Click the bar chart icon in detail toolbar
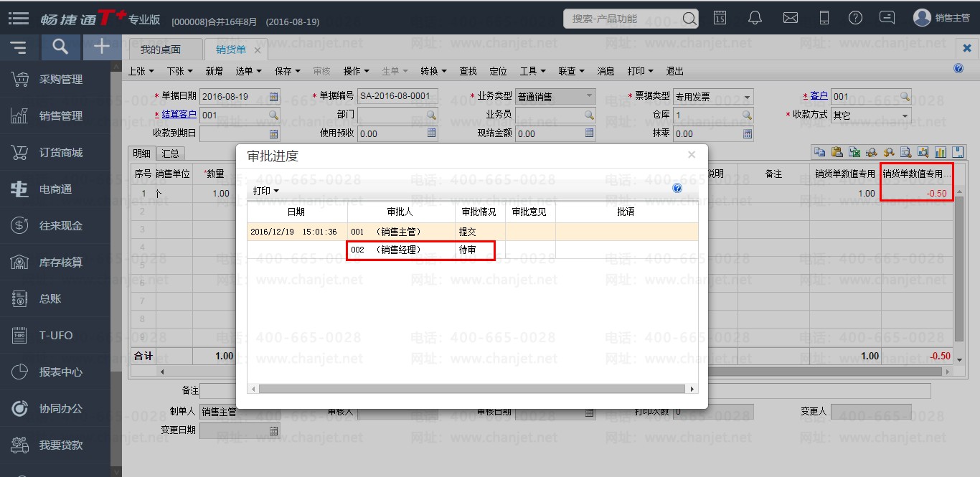Image resolution: width=980 pixels, height=477 pixels. 940,152
